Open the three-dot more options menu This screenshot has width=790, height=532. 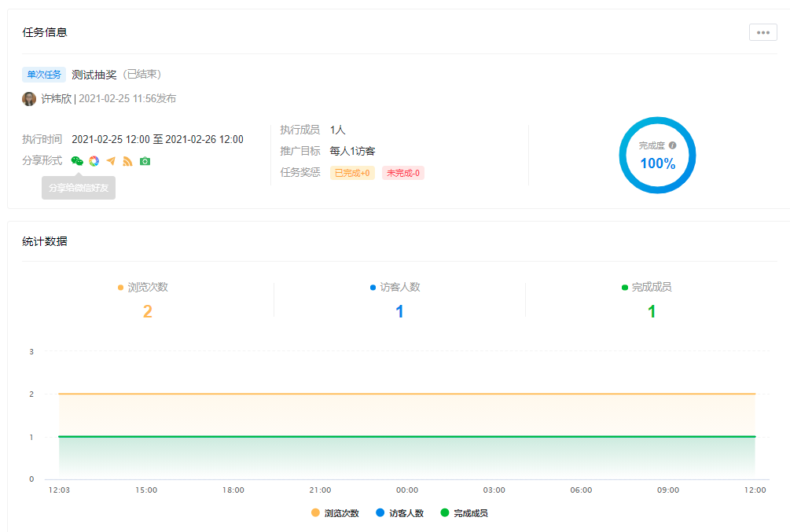762,32
